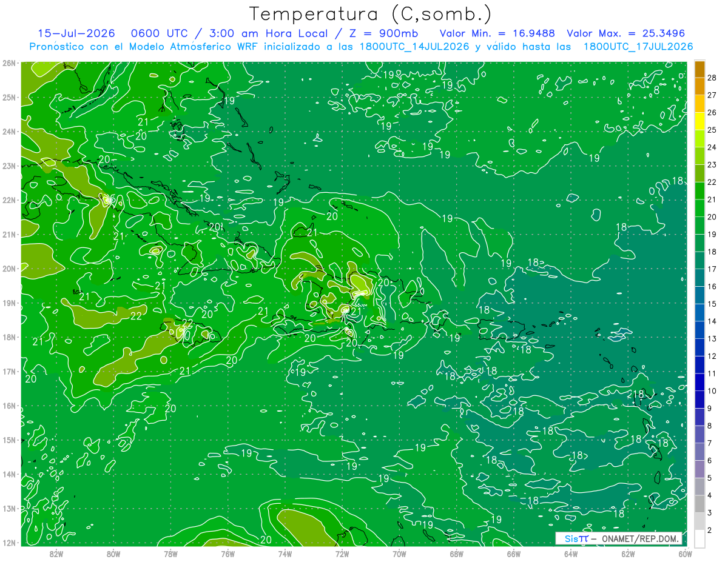Click longitude axis label "74W"
This screenshot has width=728, height=562.
pyautogui.click(x=285, y=553)
